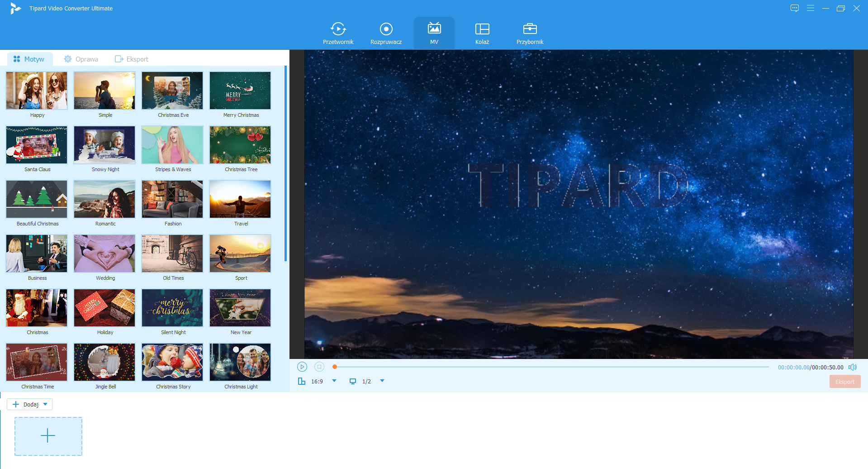Click the video preview area
This screenshot has width=868, height=469.
coord(579,204)
